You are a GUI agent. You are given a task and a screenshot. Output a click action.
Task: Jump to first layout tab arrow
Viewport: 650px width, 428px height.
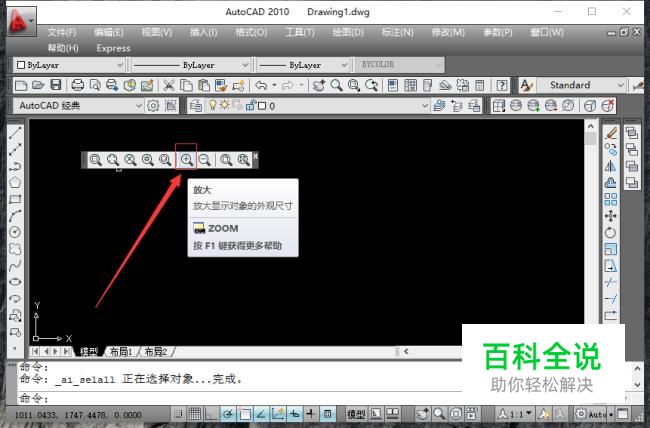tap(35, 352)
